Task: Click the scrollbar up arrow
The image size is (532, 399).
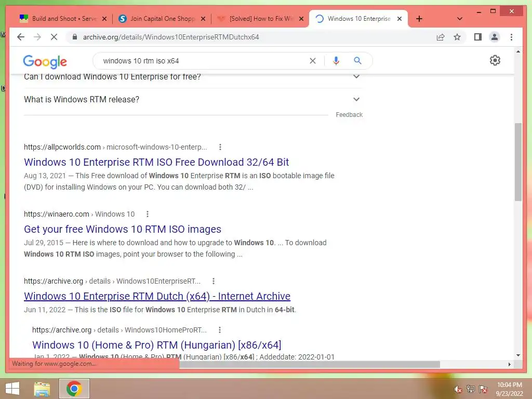Action: pyautogui.click(x=518, y=51)
